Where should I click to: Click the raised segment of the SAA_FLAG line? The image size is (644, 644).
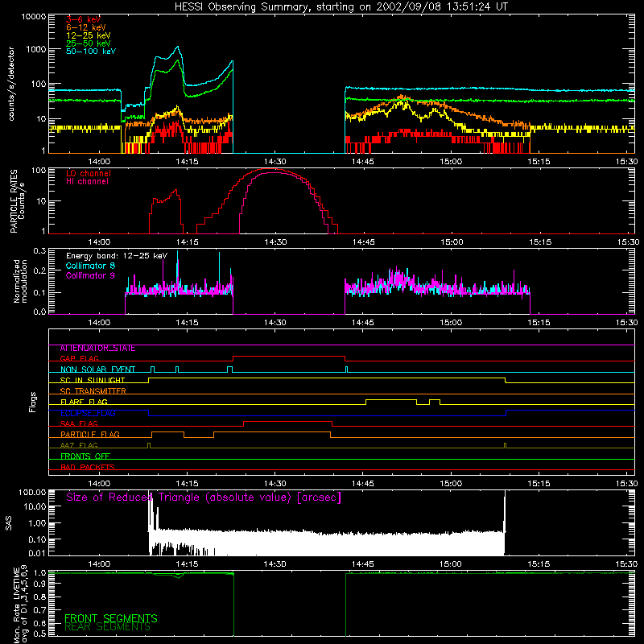[287, 421]
